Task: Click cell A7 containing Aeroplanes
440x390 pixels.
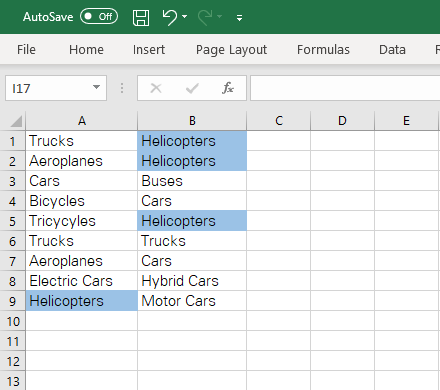Action: tap(82, 261)
